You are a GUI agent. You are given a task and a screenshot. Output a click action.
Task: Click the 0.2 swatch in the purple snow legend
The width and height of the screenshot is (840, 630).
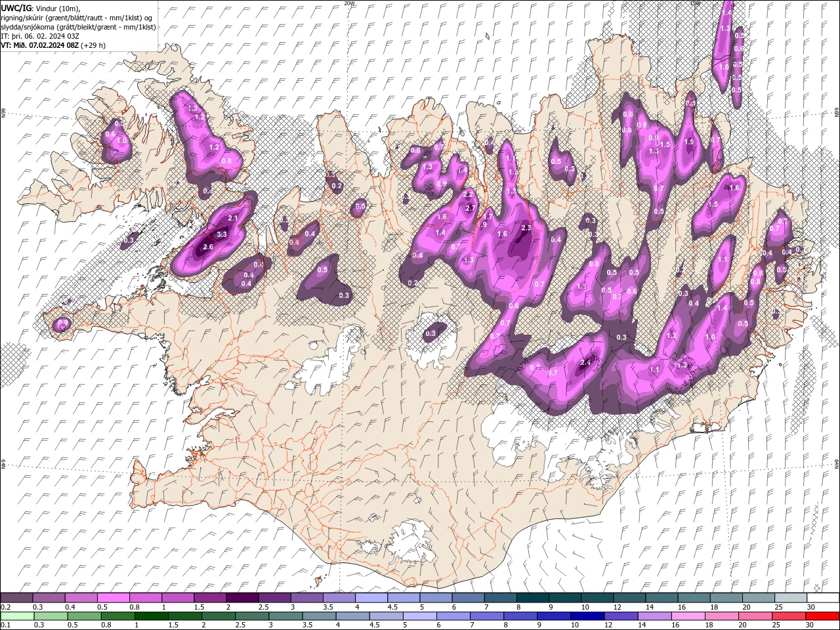tap(16, 598)
